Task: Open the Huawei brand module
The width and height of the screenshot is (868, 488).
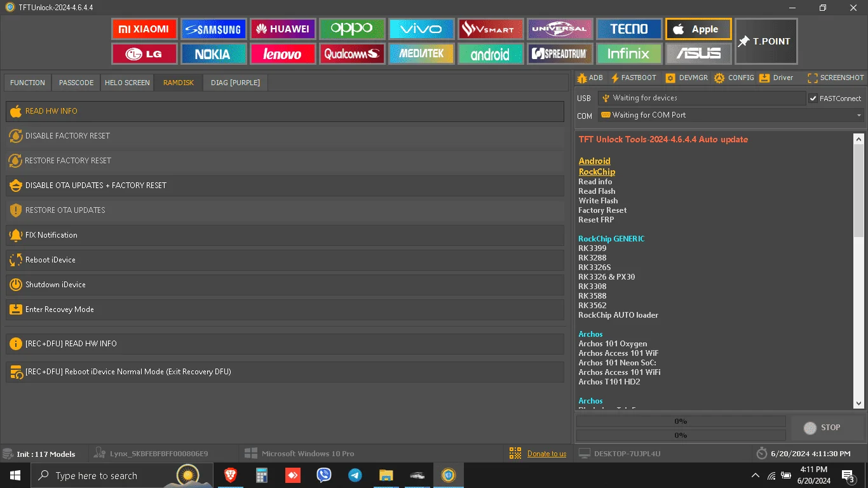Action: 283,29
